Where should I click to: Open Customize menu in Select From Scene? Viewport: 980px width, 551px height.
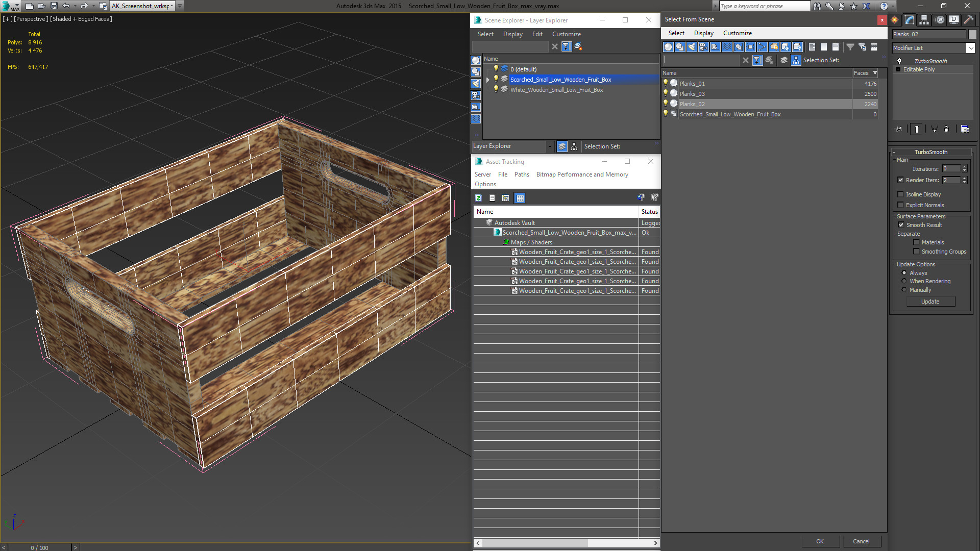[737, 33]
